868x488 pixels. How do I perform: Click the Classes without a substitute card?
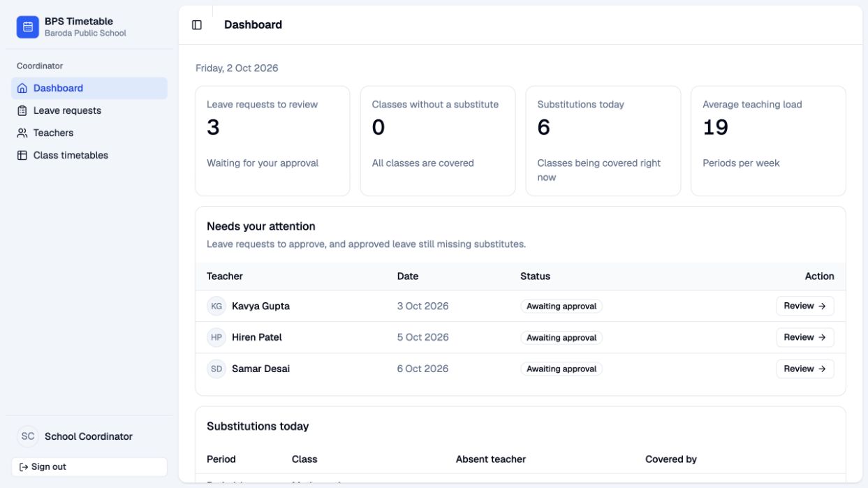[438, 141]
